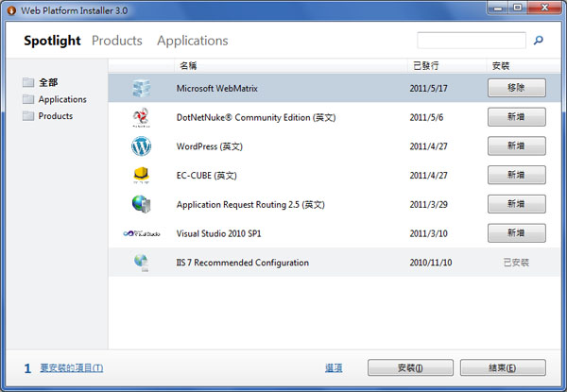Click the folder icon beside Products in sidebar
567x392 pixels.
pyautogui.click(x=27, y=116)
